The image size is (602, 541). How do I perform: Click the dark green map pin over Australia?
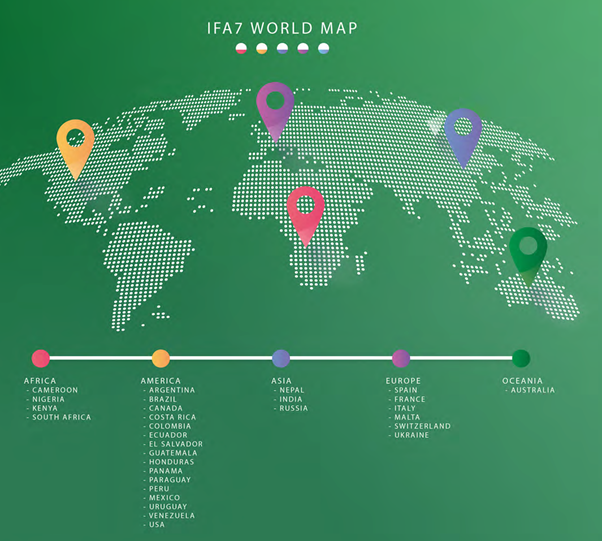[528, 257]
